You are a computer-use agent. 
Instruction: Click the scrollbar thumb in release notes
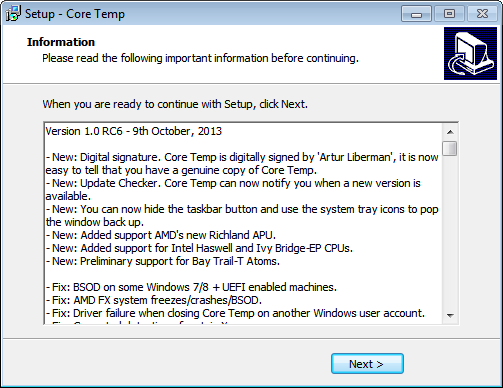click(x=450, y=148)
